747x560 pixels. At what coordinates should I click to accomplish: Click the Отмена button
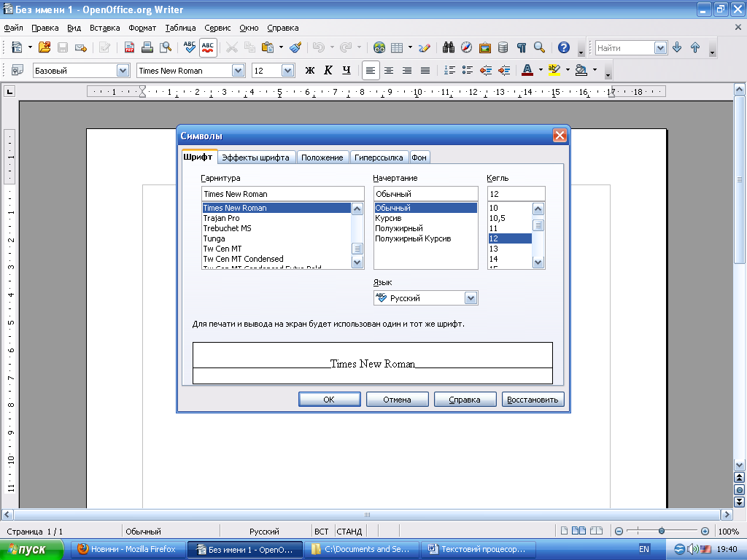pyautogui.click(x=397, y=400)
